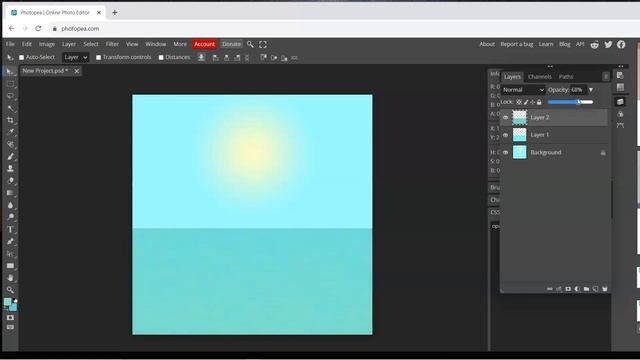Open the Normal blend mode dropdown
Image resolution: width=640 pixels, height=360 pixels.
click(x=523, y=90)
